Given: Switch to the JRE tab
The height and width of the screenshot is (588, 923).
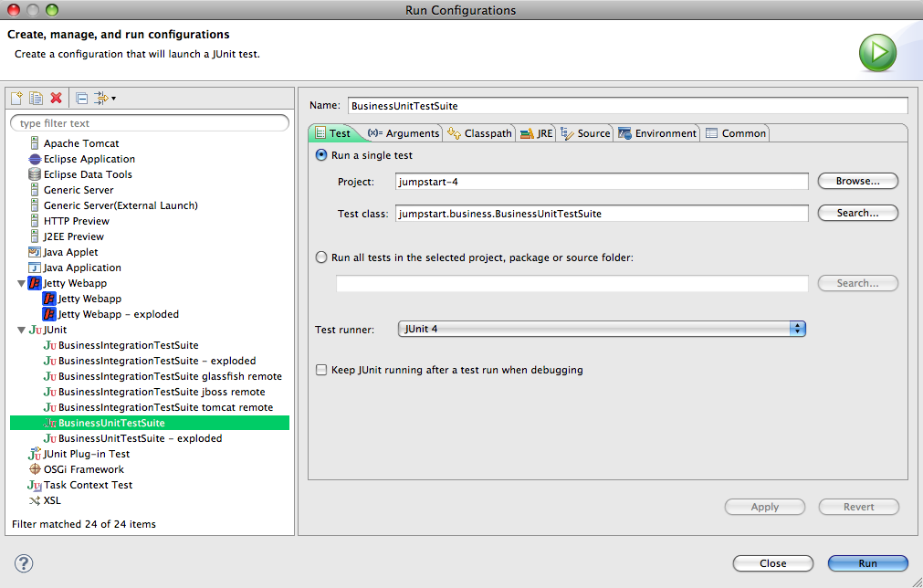Looking at the screenshot, I should 536,133.
